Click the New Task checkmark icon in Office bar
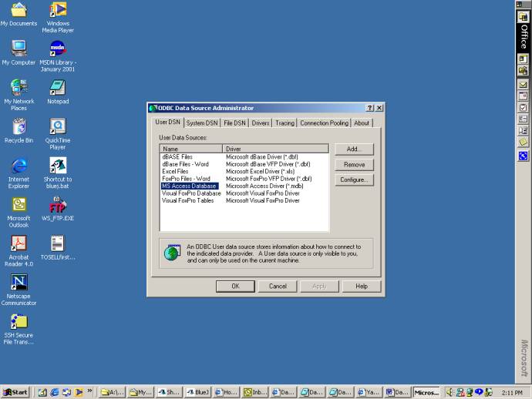The height and width of the screenshot is (399, 532). pyautogui.click(x=523, y=108)
